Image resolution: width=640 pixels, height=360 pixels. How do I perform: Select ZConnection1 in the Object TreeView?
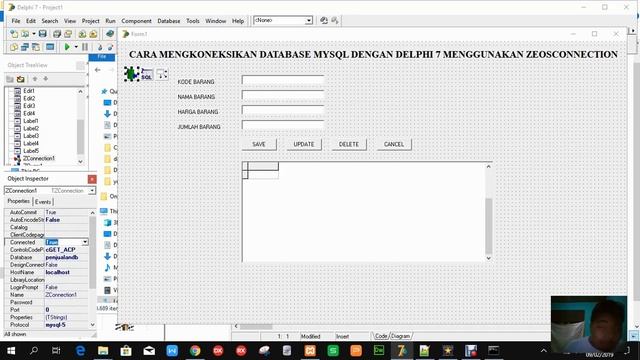39,158
